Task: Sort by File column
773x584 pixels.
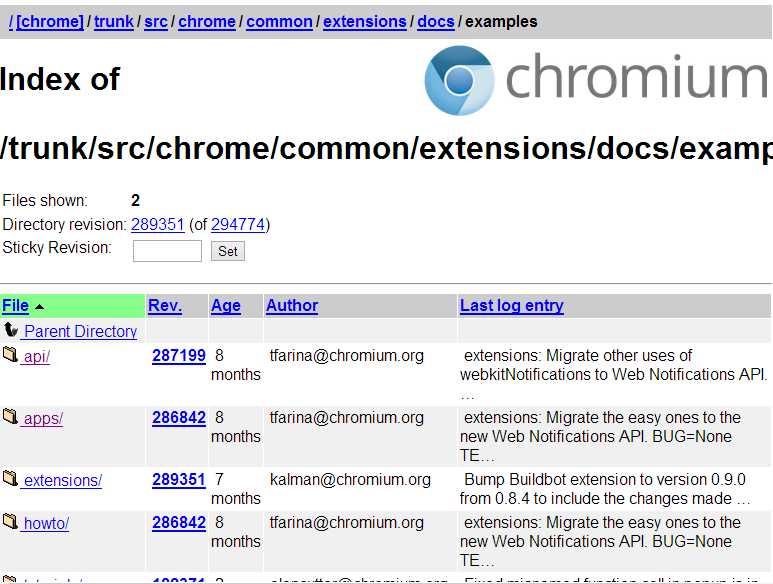Action: (15, 306)
